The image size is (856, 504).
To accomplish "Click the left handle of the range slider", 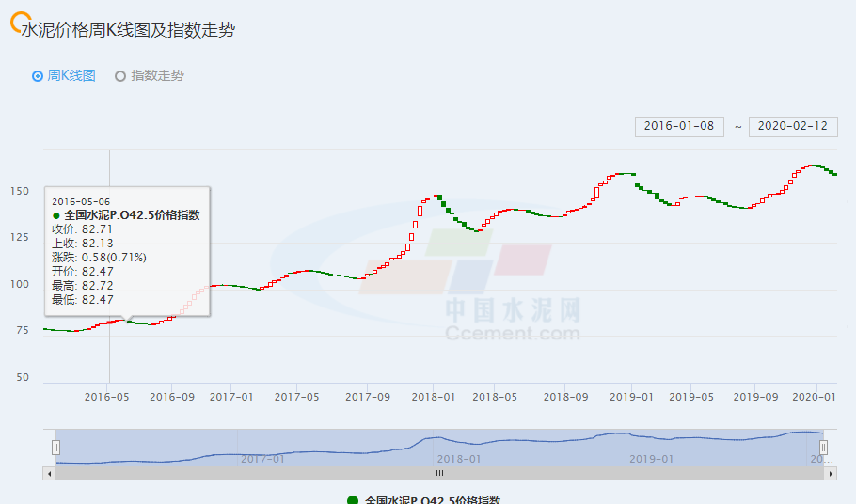I will coord(55,447).
